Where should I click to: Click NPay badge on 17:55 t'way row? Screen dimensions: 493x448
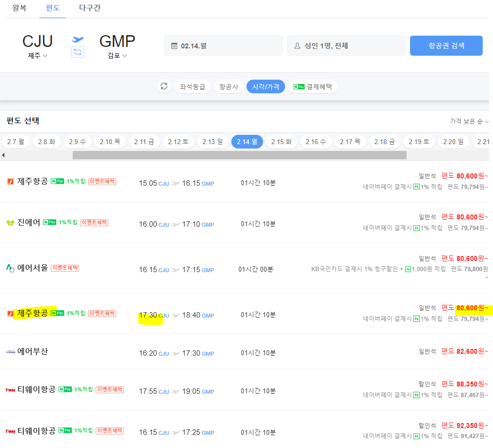pos(65,389)
